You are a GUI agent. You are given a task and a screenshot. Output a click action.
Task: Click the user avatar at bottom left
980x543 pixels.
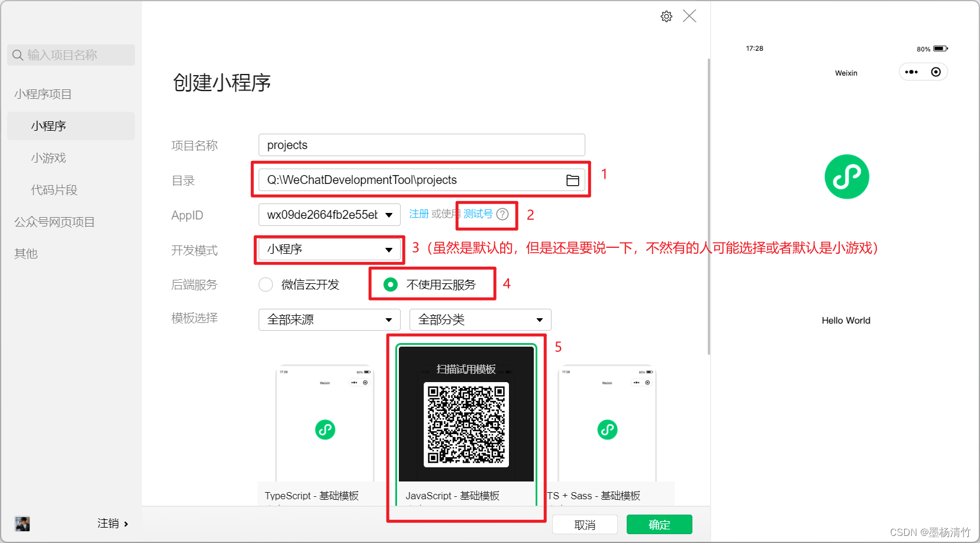pyautogui.click(x=22, y=523)
